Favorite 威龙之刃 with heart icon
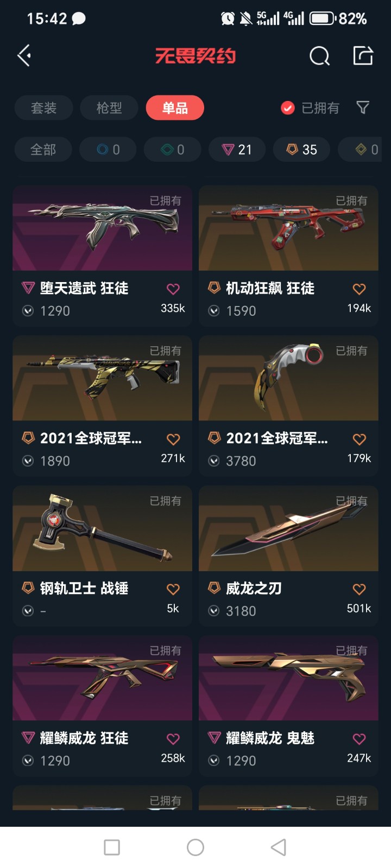 coord(359,589)
